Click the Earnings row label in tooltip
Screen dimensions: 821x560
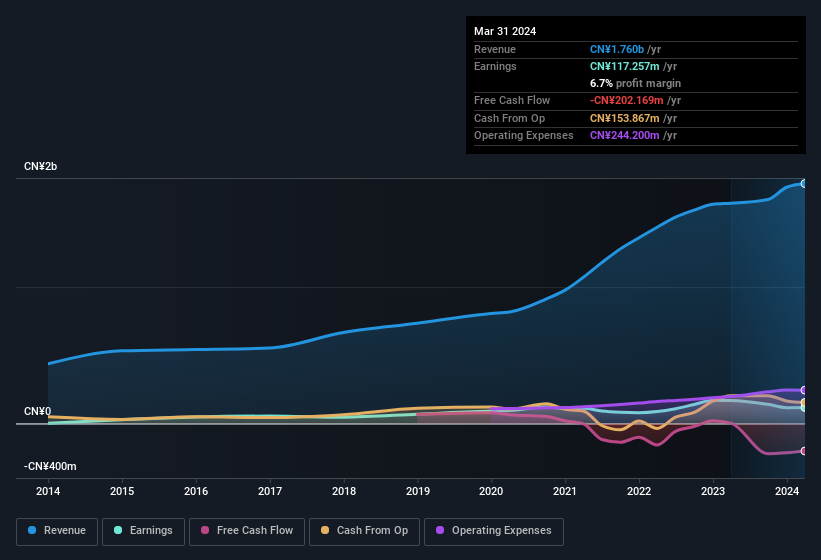[495, 66]
